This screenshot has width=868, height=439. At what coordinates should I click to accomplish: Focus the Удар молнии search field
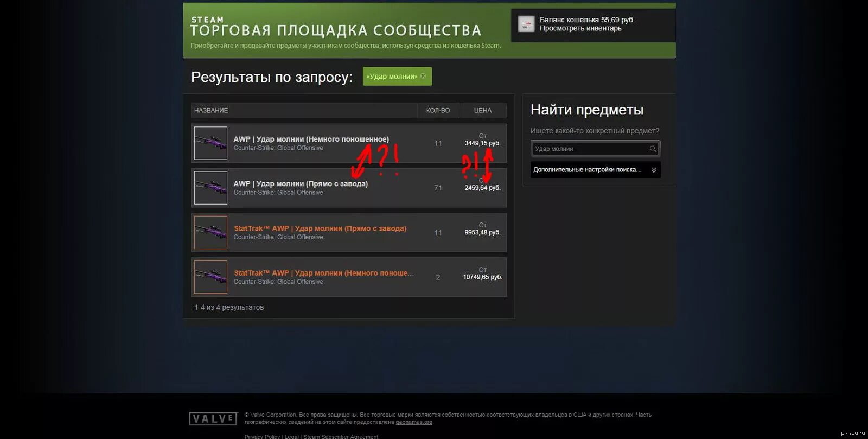click(x=595, y=149)
